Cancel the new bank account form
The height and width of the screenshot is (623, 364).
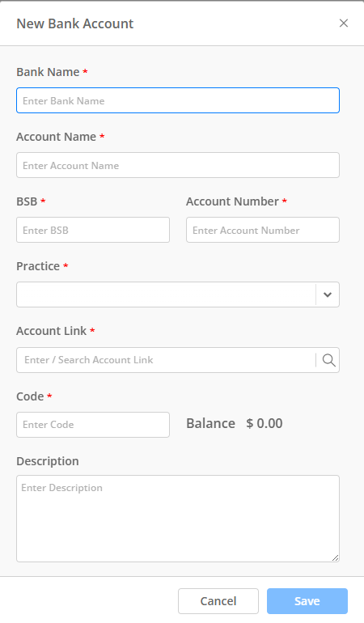(x=218, y=601)
